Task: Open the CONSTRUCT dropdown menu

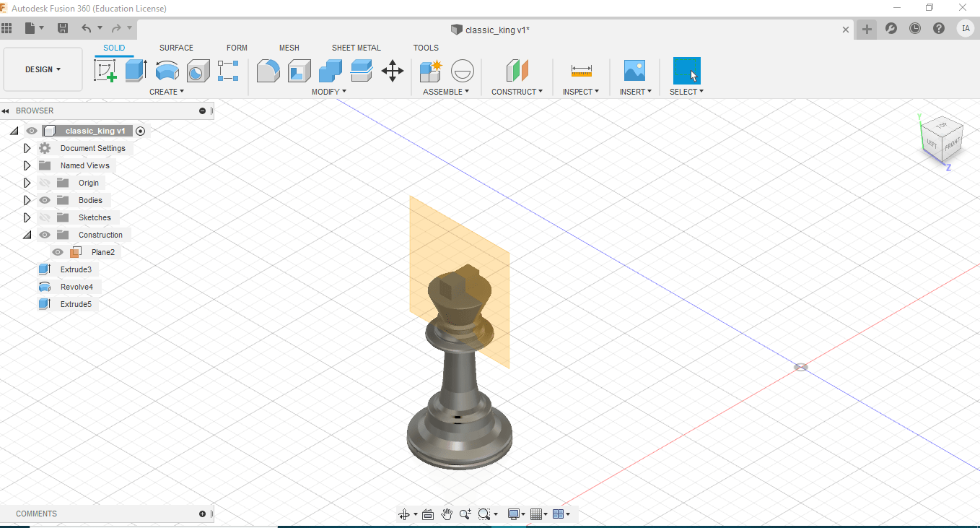Action: coord(517,92)
